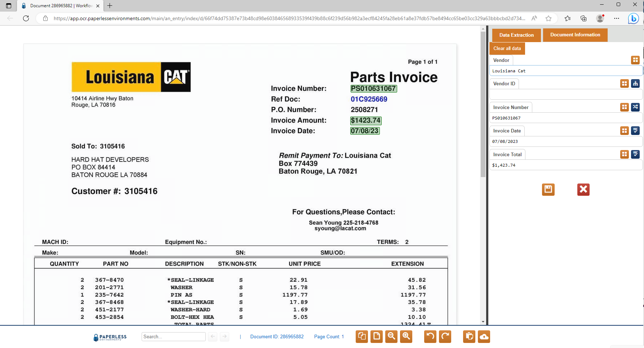The image size is (644, 348).
Task: Click the Customer #: 3105416 text
Action: [114, 191]
